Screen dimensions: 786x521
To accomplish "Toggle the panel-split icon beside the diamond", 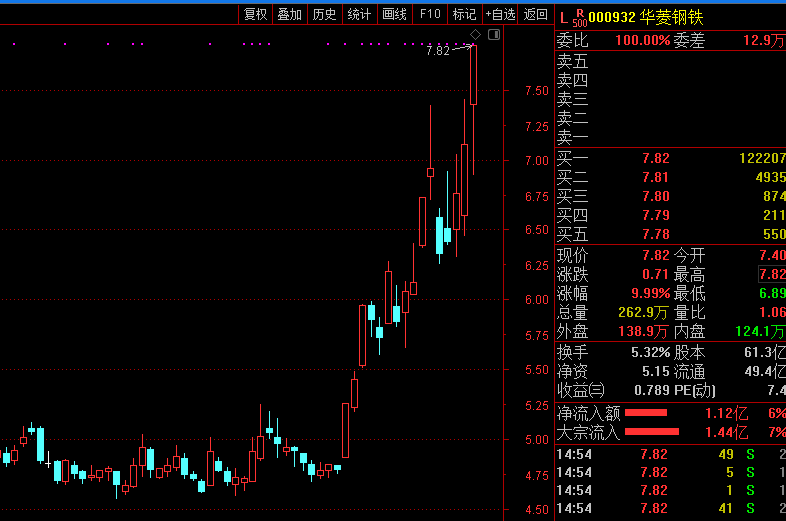I will 493,34.
